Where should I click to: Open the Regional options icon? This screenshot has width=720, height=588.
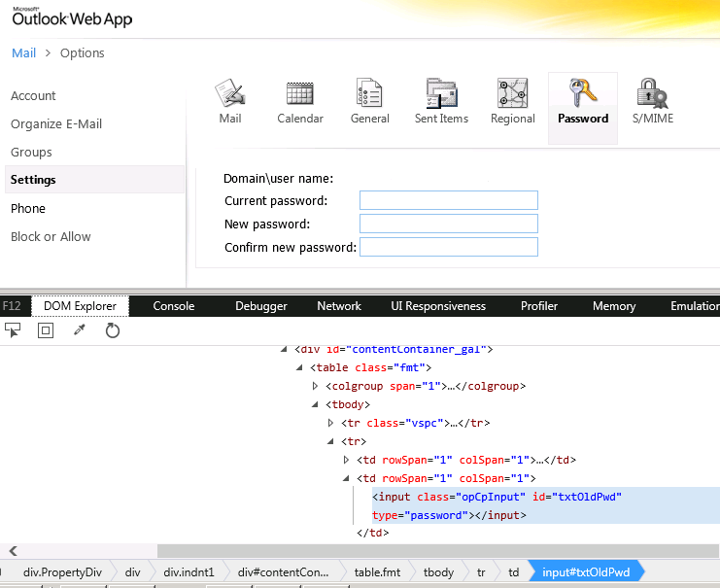(512, 102)
